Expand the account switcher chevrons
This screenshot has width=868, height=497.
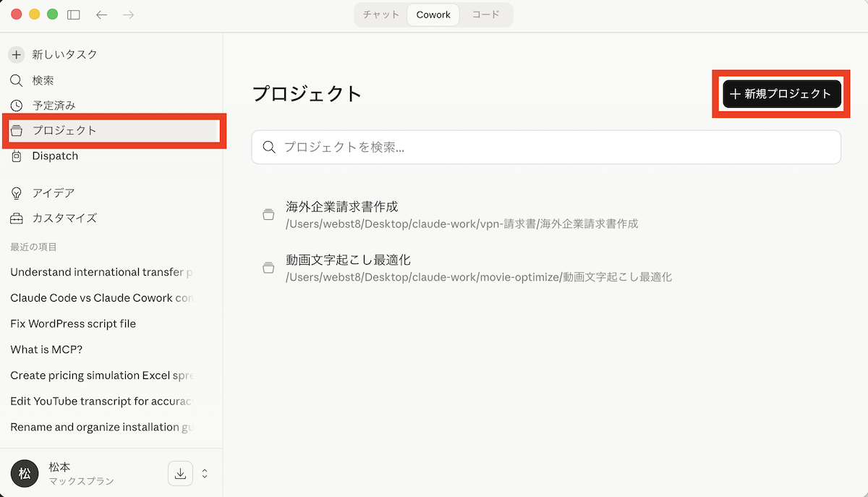coord(205,473)
